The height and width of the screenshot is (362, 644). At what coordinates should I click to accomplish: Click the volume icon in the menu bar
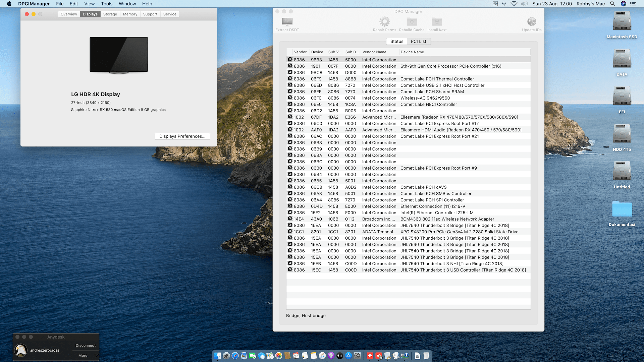click(x=524, y=4)
